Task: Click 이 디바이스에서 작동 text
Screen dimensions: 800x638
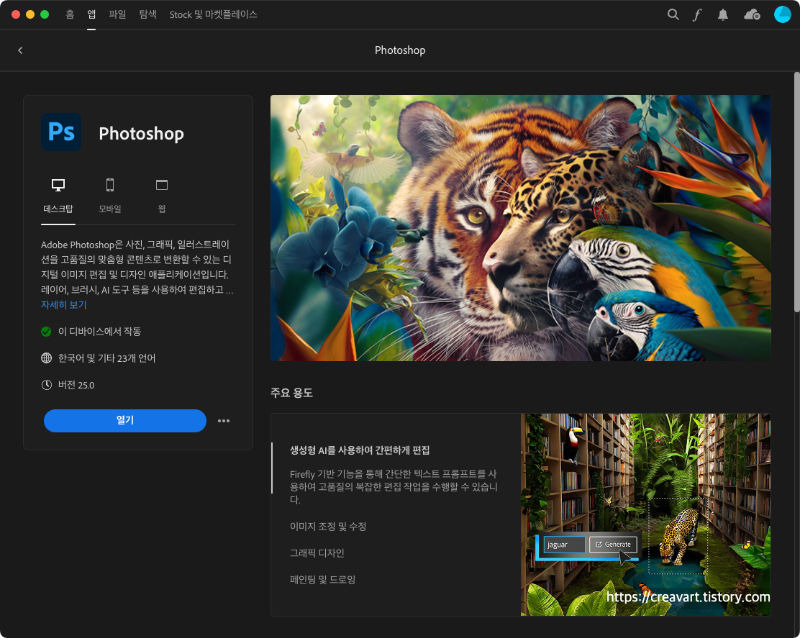Action: pos(99,332)
